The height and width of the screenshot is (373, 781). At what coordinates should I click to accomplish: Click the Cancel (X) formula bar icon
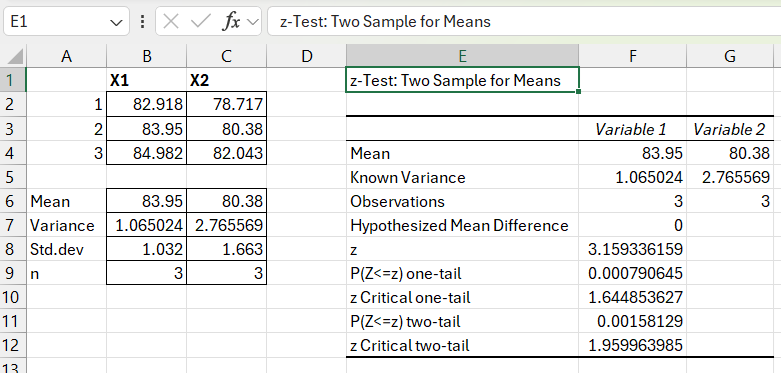coord(171,21)
